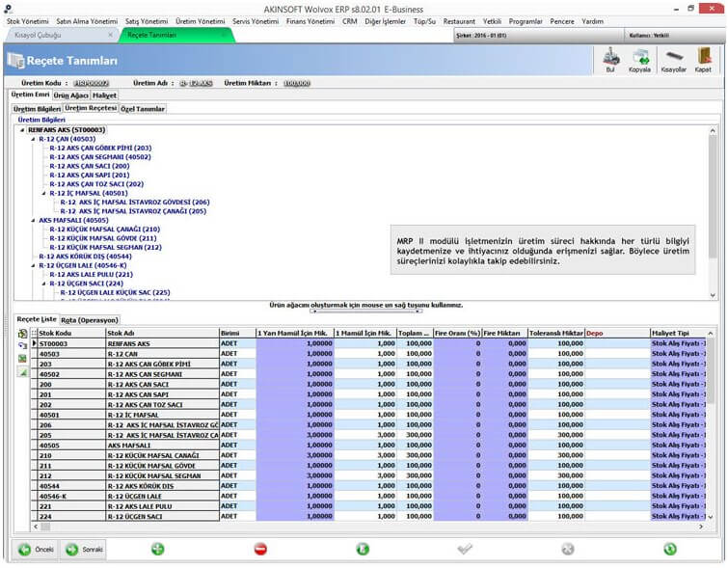Click the tree panel scroll down arrow
The image size is (728, 568).
point(713,295)
